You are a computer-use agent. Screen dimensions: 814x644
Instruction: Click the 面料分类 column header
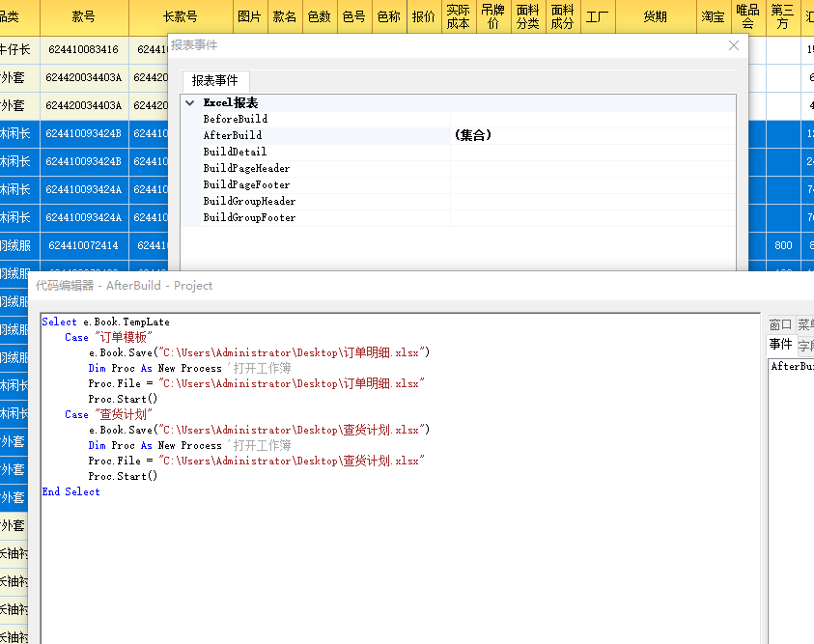pos(528,17)
